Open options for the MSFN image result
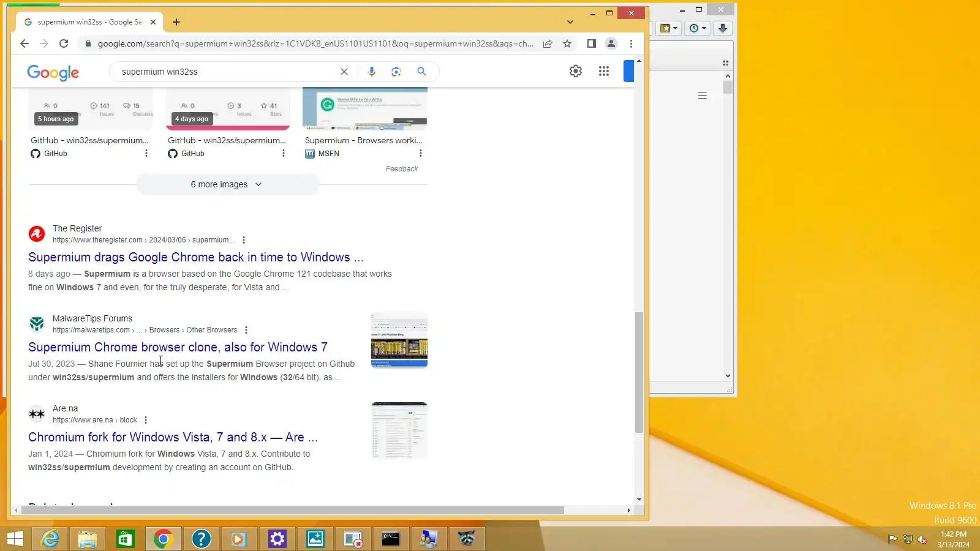The width and height of the screenshot is (980, 551). pos(421,154)
